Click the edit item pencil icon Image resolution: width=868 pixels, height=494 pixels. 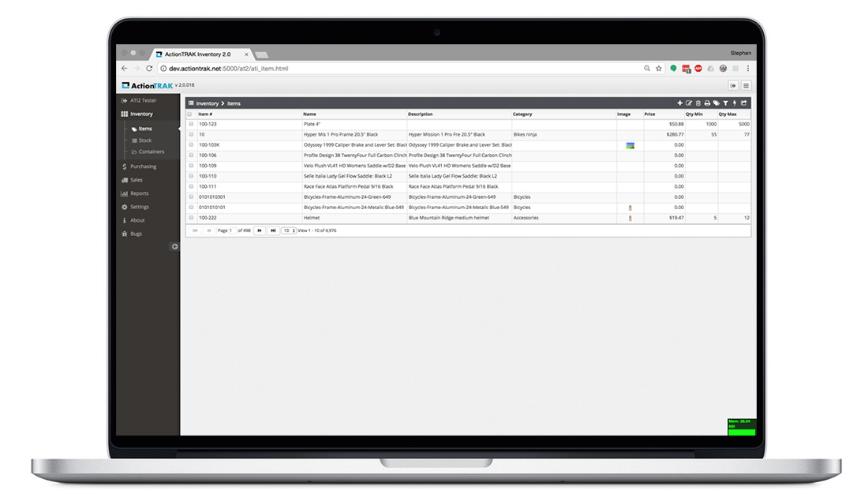coord(689,103)
